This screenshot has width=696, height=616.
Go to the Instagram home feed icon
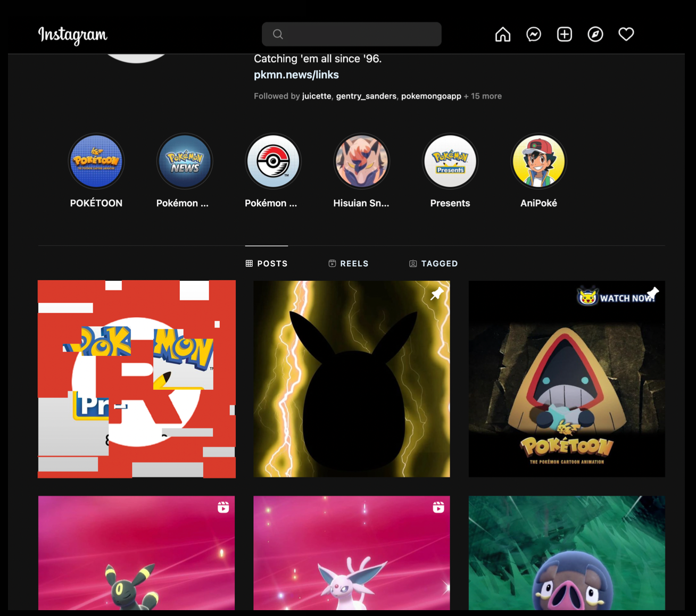(x=502, y=34)
